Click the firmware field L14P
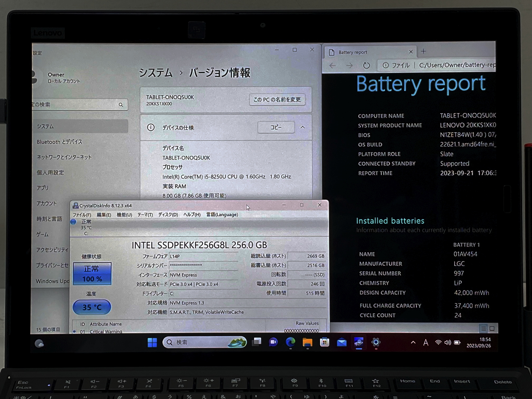 tap(203, 256)
